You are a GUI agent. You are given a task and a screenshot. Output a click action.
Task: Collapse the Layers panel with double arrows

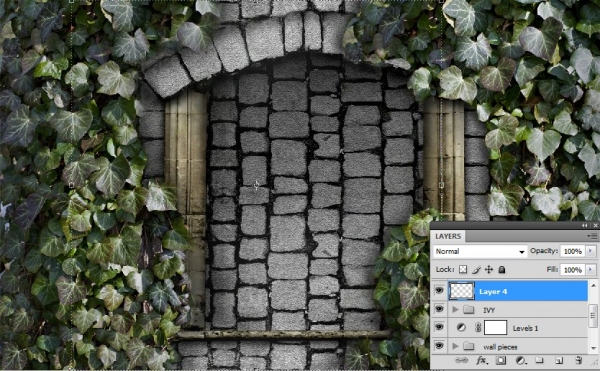[x=584, y=226]
